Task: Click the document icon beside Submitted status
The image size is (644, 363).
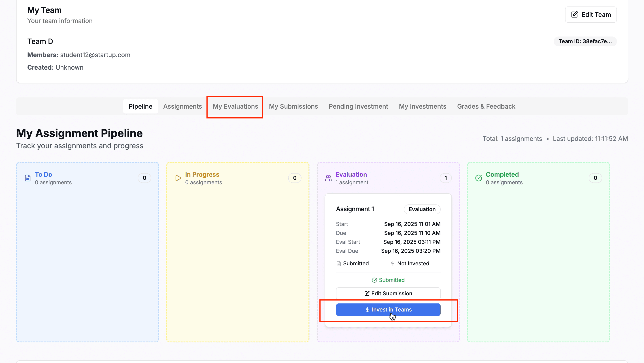Action: tap(338, 263)
